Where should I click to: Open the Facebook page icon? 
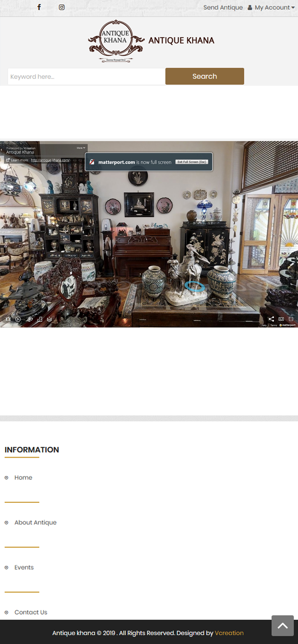pyautogui.click(x=39, y=7)
